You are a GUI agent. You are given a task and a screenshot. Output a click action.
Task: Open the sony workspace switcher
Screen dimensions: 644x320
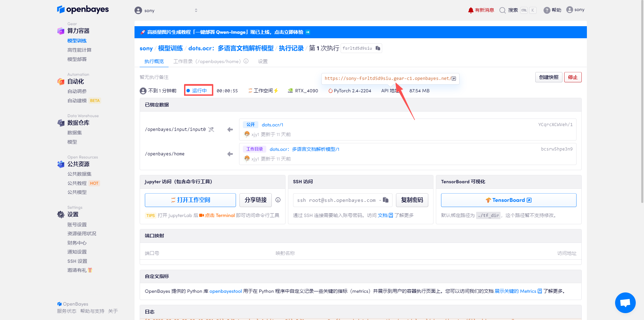tap(166, 10)
